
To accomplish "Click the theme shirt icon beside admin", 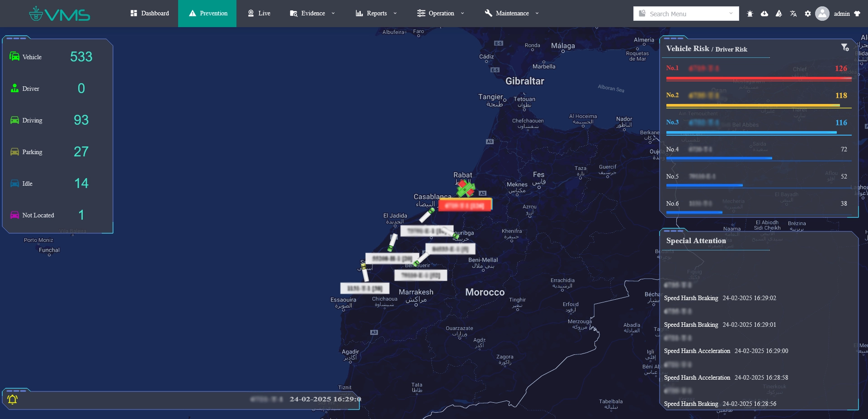I will point(857,14).
